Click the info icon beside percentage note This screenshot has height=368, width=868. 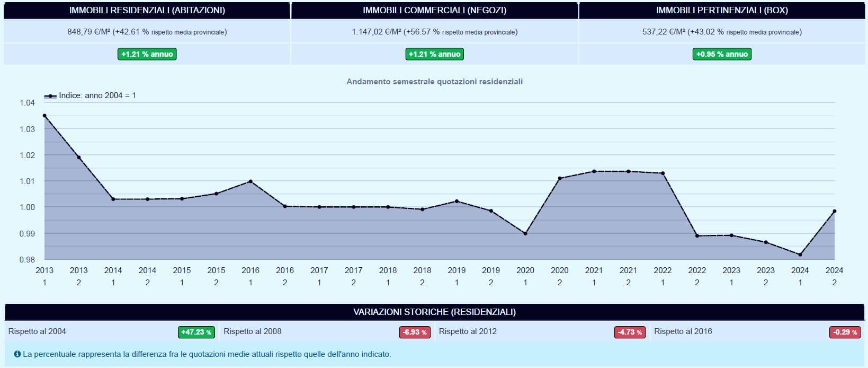click(17, 354)
